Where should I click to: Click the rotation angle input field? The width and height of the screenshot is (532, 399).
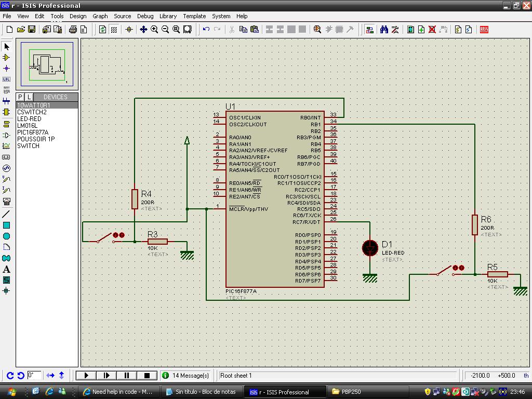(x=34, y=375)
